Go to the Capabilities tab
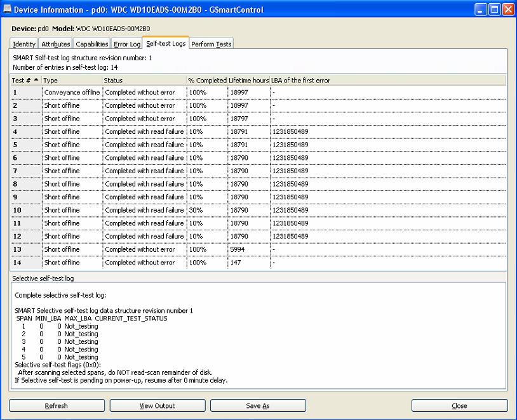This screenshot has width=517, height=420. [91, 44]
